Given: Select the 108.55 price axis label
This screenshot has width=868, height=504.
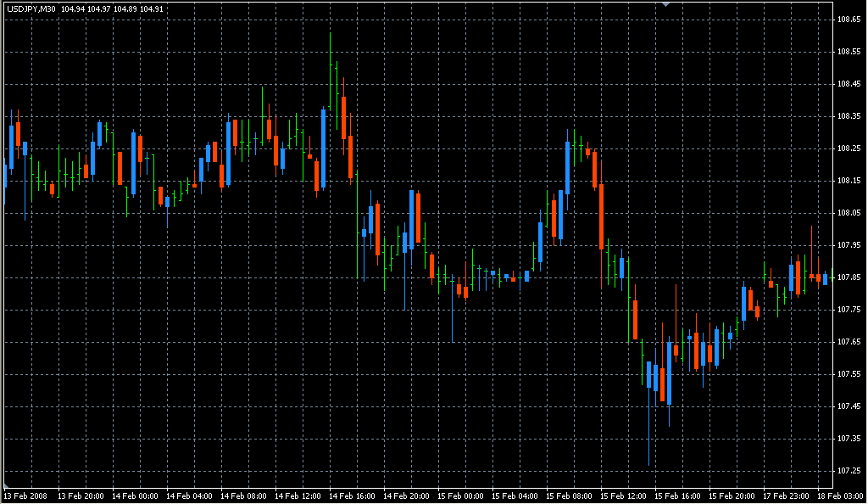Looking at the screenshot, I should (849, 52).
